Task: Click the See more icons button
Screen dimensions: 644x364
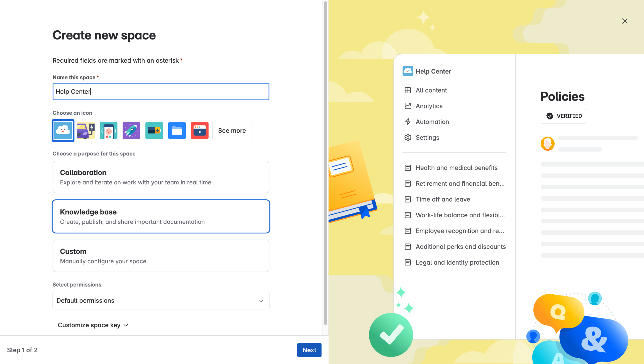Action: pos(232,131)
